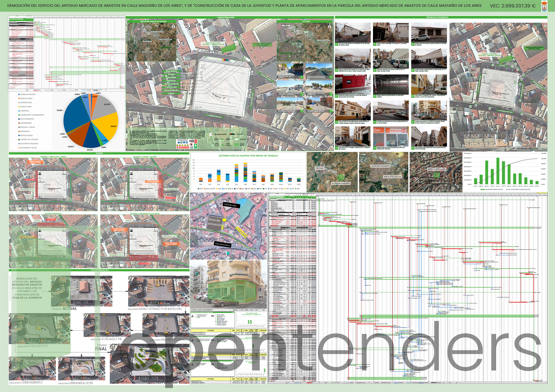
Task: Click the 'Camión' green map label
Action: 171,93
